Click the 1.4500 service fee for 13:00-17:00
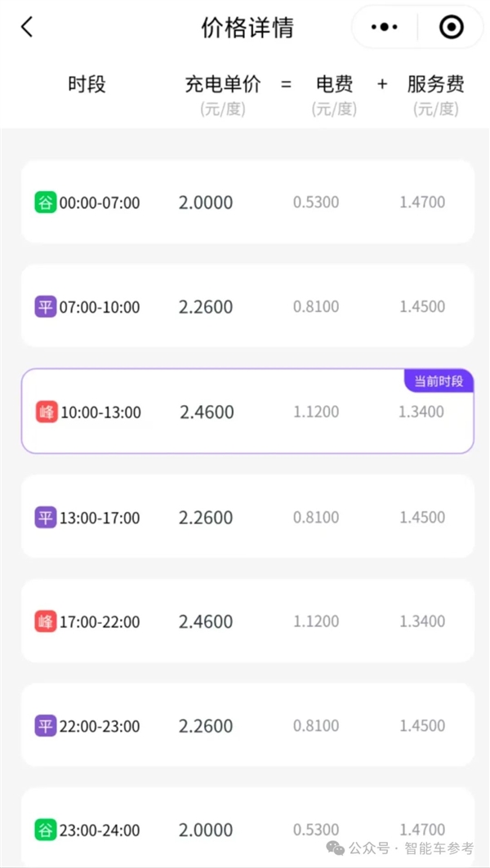 (x=422, y=517)
